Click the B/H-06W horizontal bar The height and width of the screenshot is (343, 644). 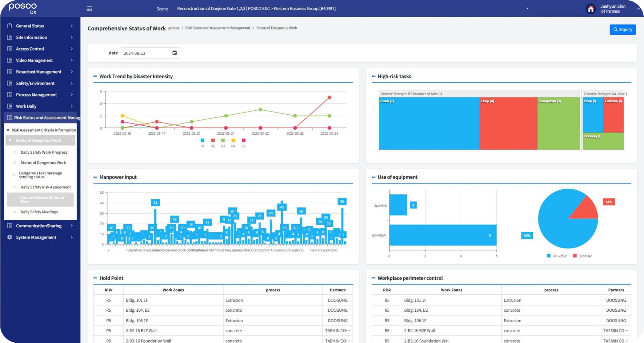(x=443, y=235)
